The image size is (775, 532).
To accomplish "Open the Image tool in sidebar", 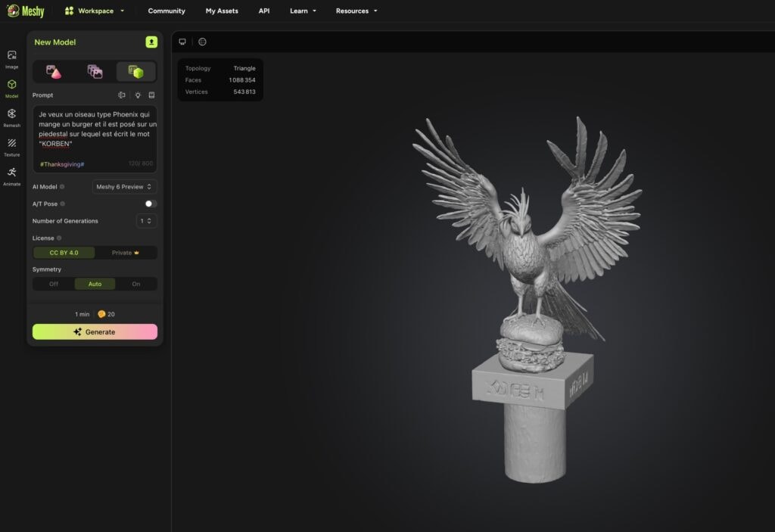I will coord(11,58).
